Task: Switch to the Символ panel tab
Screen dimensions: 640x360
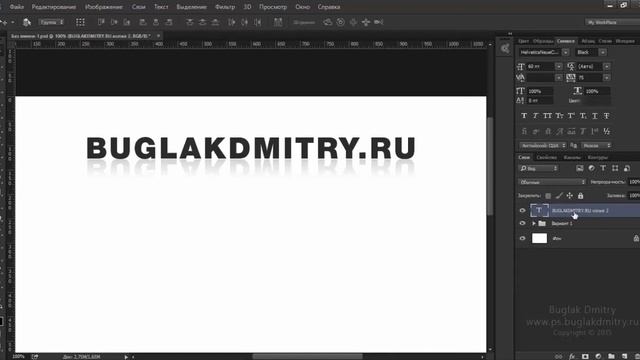Action: [565, 41]
